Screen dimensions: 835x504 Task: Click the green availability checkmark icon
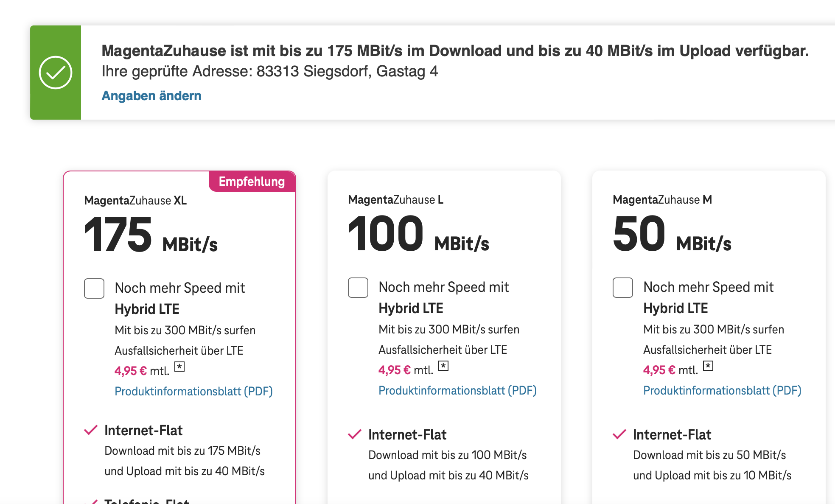[56, 73]
